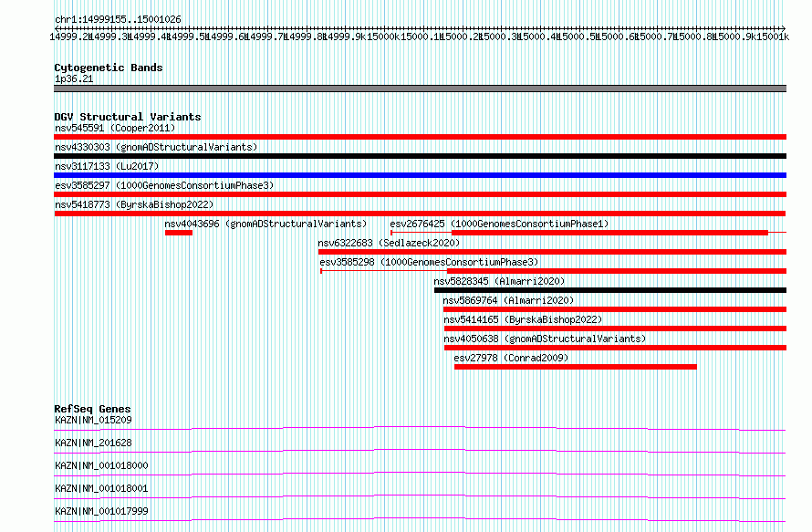This screenshot has width=812, height=532.
Task: Select the black bar of nsv4330303
Action: (420, 156)
